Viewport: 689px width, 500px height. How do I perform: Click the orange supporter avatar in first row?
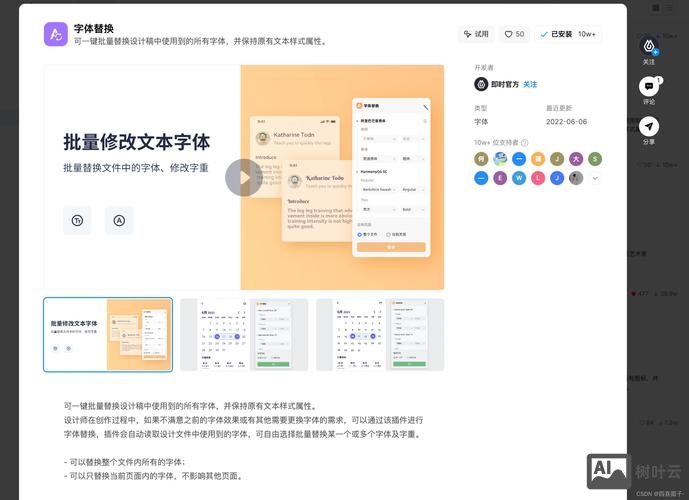[x=538, y=159]
